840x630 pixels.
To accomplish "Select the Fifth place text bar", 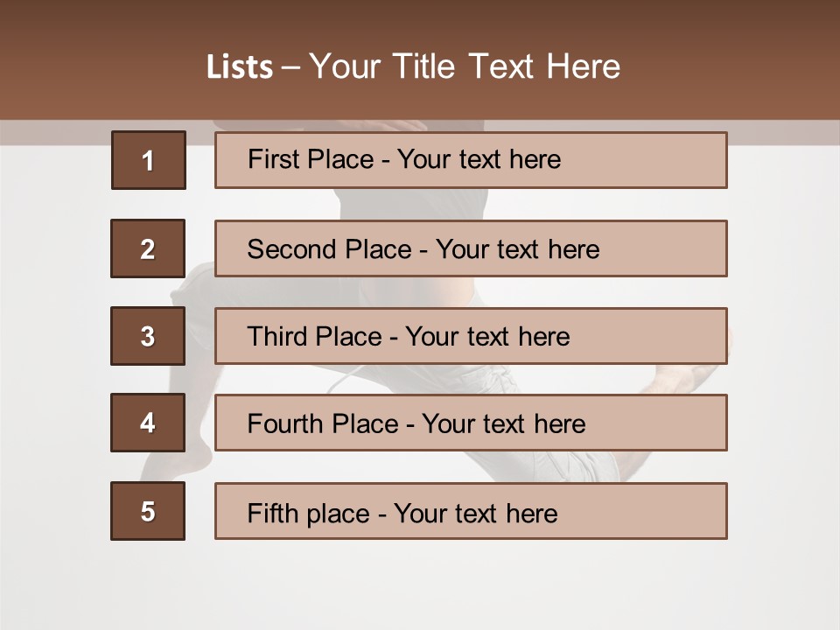I will point(471,511).
